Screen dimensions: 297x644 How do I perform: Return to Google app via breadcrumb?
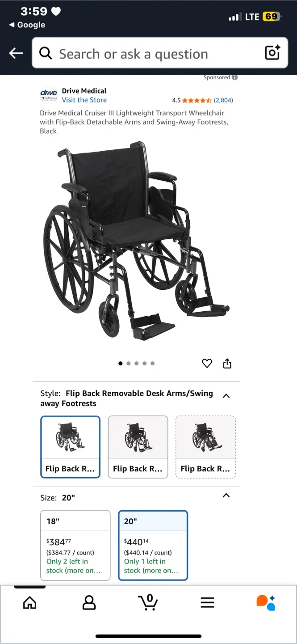tap(27, 25)
